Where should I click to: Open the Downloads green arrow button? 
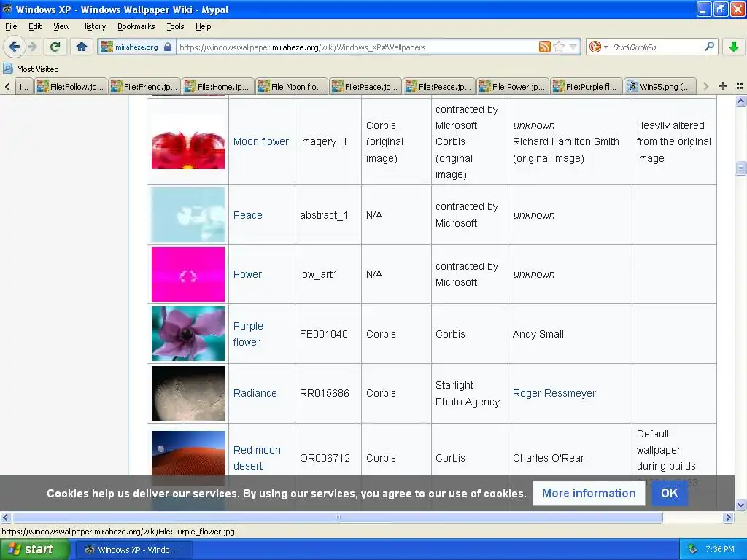click(734, 47)
